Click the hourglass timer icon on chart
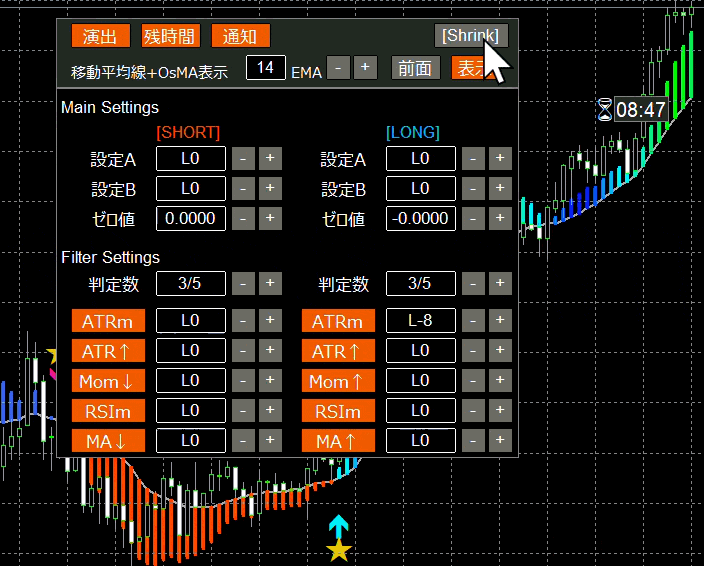The width and height of the screenshot is (704, 566). (x=604, y=109)
